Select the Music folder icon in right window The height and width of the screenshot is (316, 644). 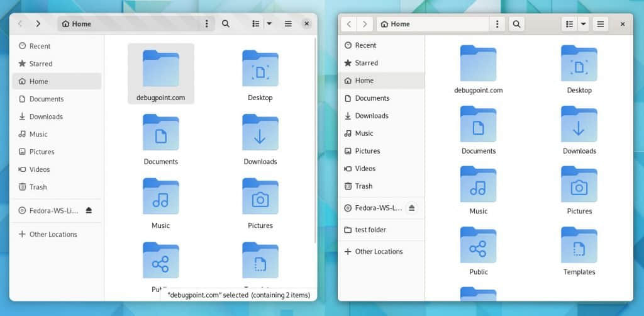tap(478, 184)
